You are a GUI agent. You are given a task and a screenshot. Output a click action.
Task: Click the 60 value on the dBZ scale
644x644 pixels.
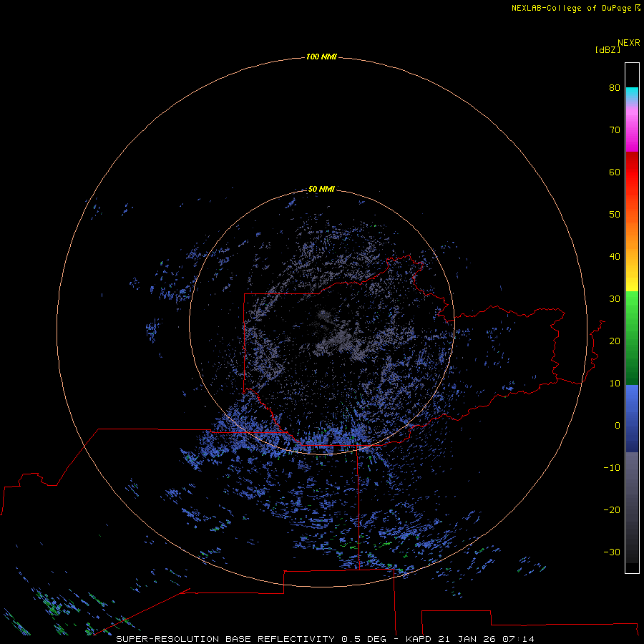click(615, 172)
